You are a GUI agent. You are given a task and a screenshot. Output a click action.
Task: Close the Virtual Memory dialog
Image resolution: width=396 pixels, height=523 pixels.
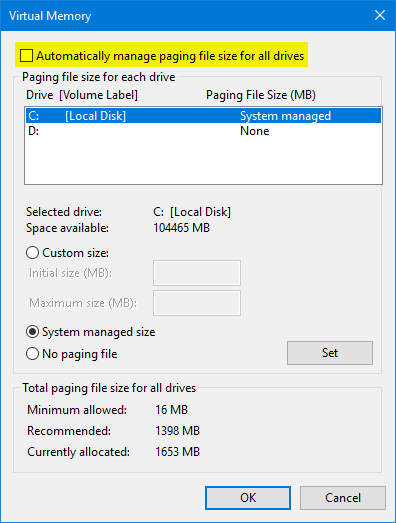(380, 15)
